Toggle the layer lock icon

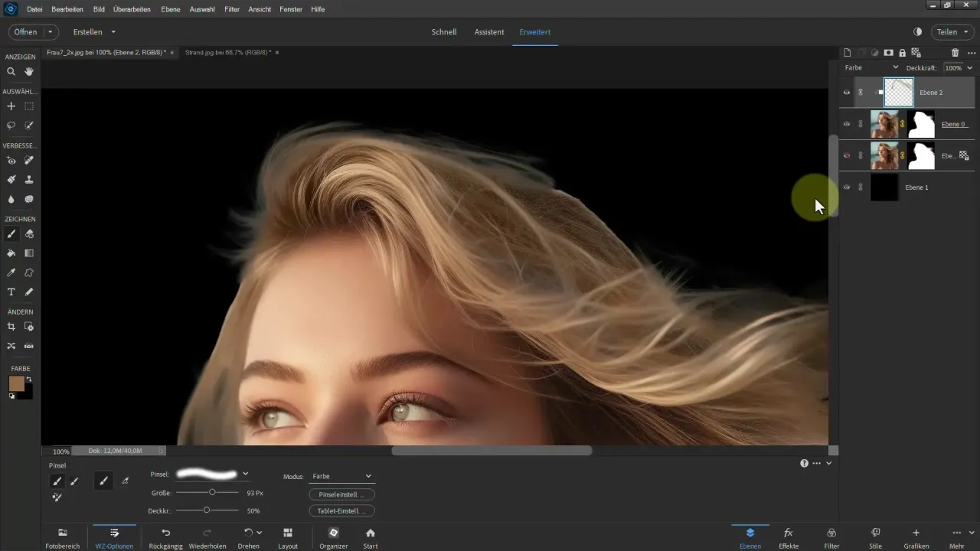point(902,53)
